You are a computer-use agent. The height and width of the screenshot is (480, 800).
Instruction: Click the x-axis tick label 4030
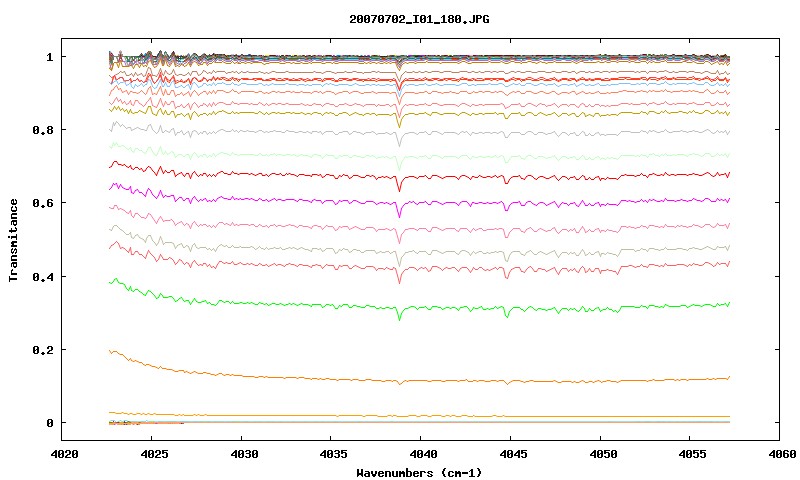243,453
